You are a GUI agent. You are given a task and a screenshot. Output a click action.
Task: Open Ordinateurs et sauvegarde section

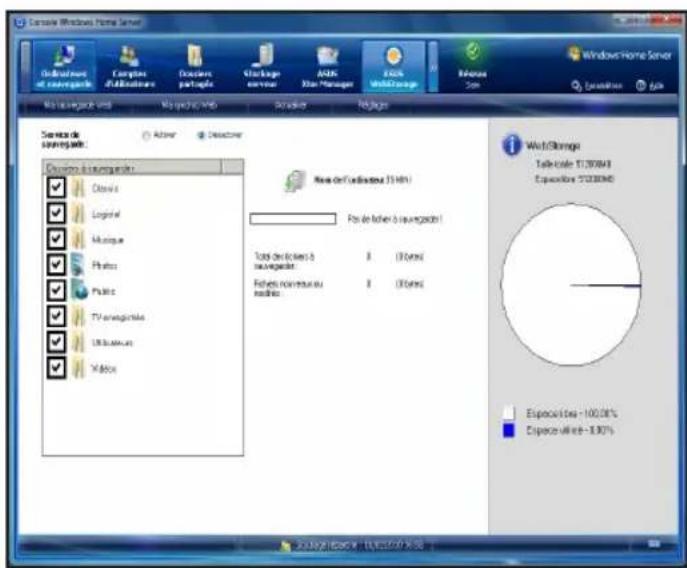click(64, 67)
